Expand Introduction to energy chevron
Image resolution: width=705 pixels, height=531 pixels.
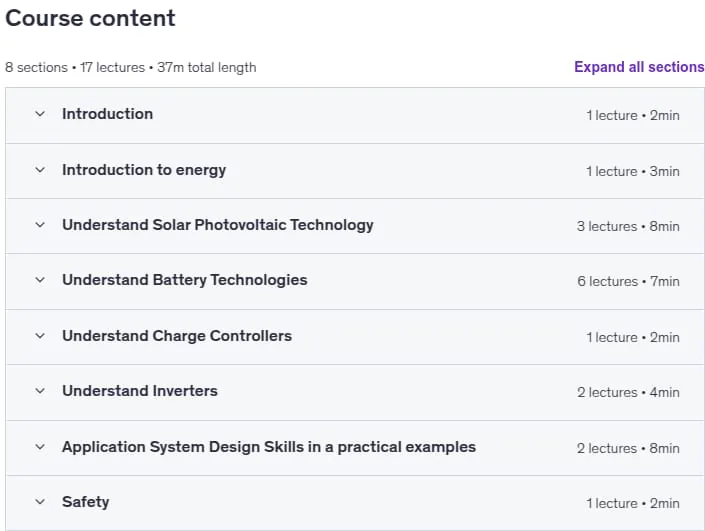click(x=40, y=170)
